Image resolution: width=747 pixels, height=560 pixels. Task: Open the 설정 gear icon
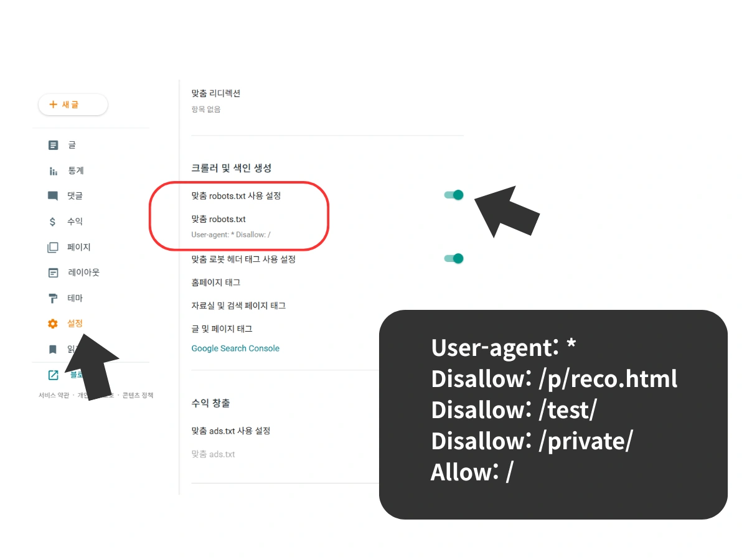coord(53,323)
